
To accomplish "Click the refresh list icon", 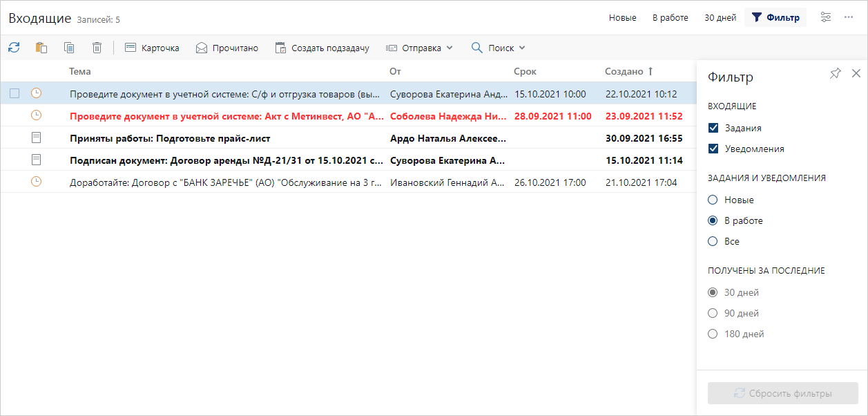I will 14,48.
